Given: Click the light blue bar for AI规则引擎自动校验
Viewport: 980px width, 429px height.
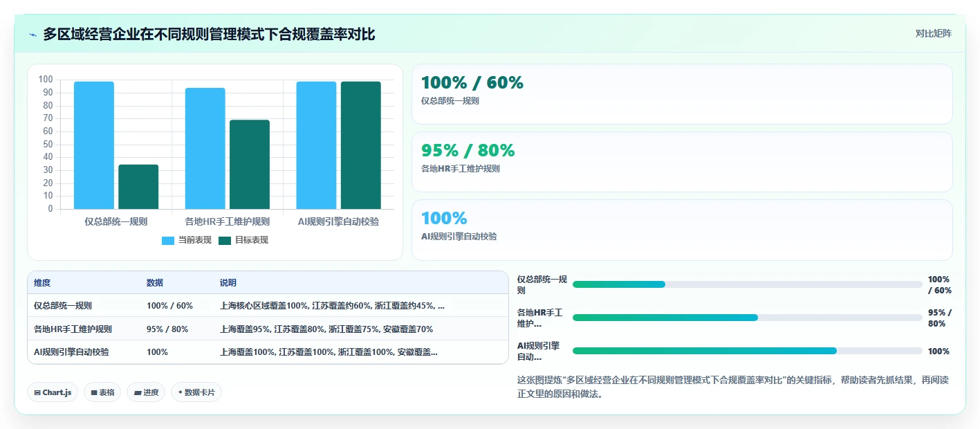Looking at the screenshot, I should [316, 145].
